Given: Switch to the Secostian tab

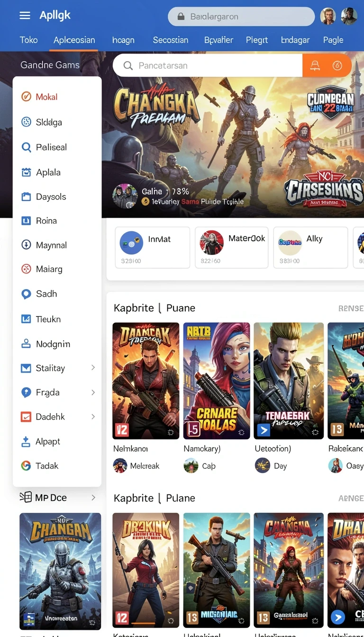Looking at the screenshot, I should [171, 40].
